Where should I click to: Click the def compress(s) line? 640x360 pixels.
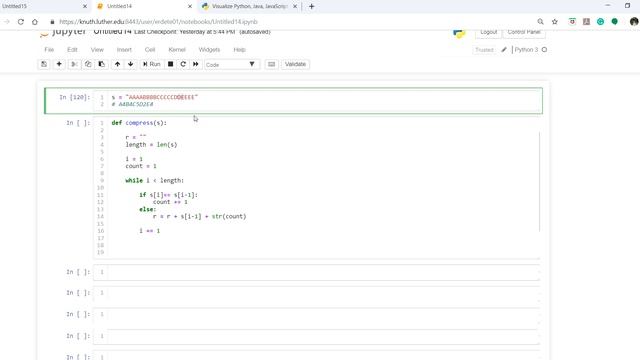point(139,123)
